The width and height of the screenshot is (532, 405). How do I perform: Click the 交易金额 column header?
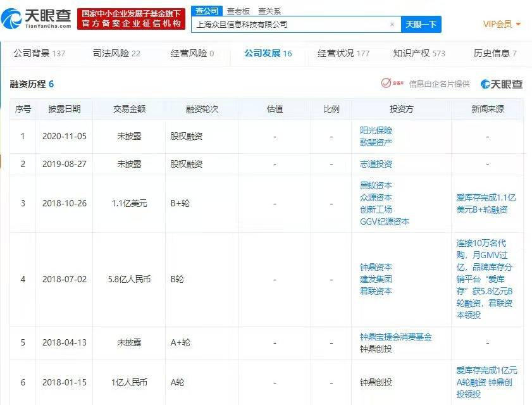click(x=129, y=109)
